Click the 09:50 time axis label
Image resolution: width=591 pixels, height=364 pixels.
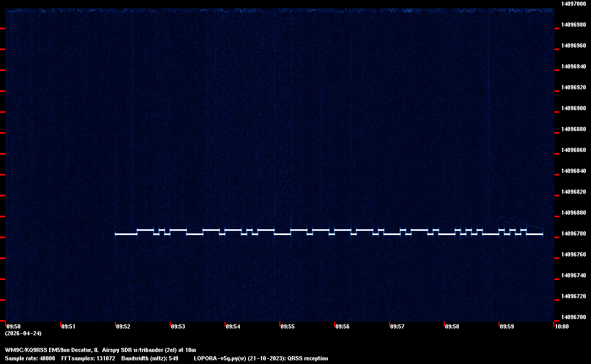pos(13,326)
